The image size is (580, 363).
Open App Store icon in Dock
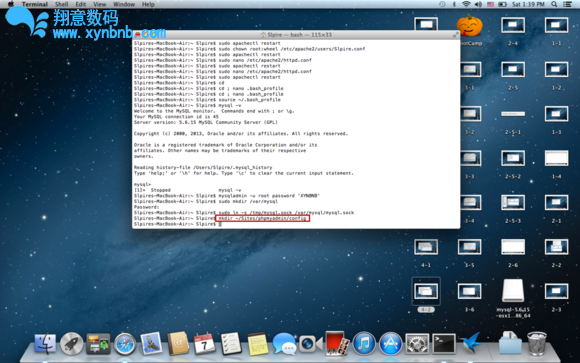pos(391,343)
